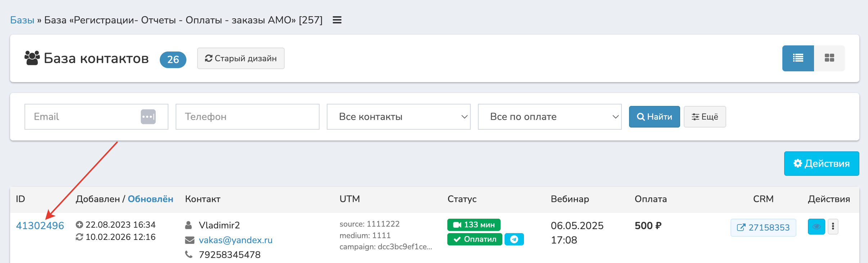Sort by Обновлён column header
This screenshot has height=263, width=868.
pos(150,199)
